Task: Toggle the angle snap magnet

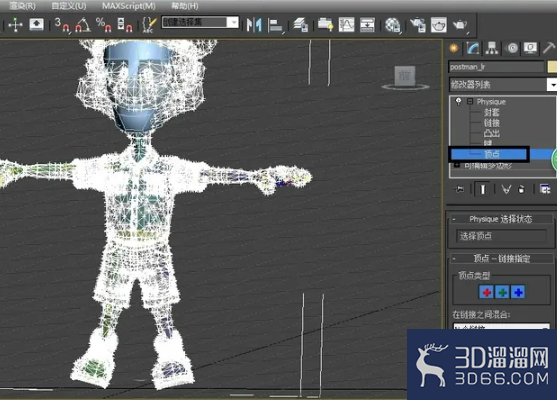Action: point(83,25)
